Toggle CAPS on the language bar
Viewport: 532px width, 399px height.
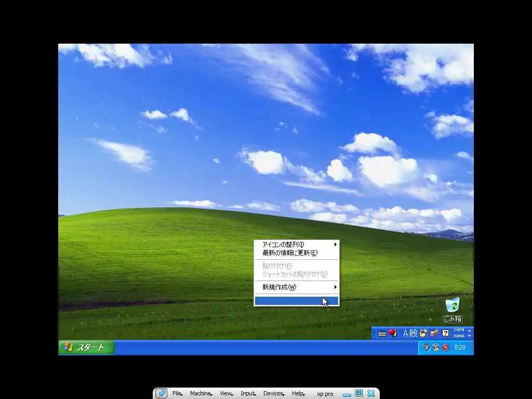[459, 330]
